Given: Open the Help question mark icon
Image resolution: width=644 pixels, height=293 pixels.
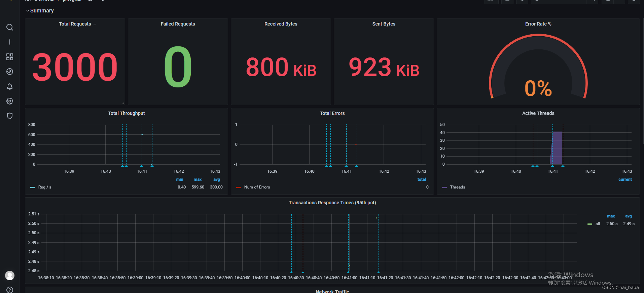Looking at the screenshot, I should click(10, 290).
